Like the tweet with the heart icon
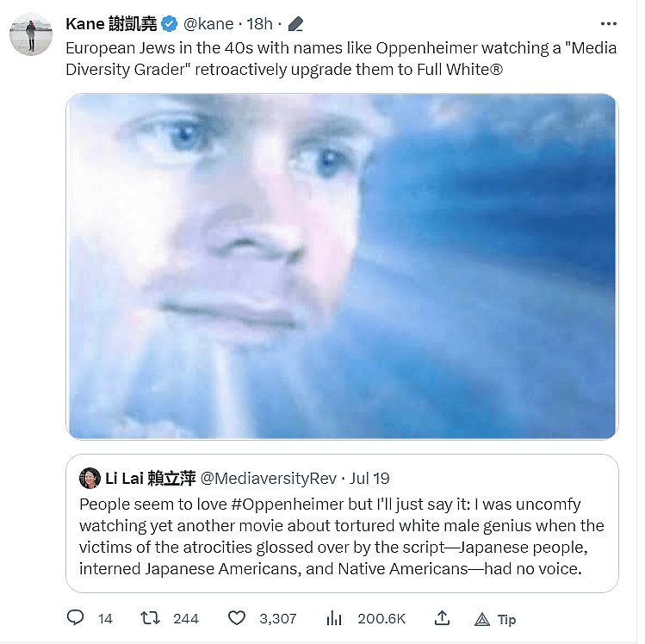 pyautogui.click(x=237, y=618)
